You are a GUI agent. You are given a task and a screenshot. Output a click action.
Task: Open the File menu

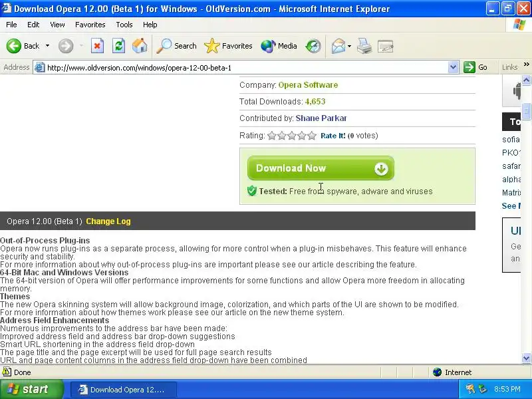tap(11, 25)
